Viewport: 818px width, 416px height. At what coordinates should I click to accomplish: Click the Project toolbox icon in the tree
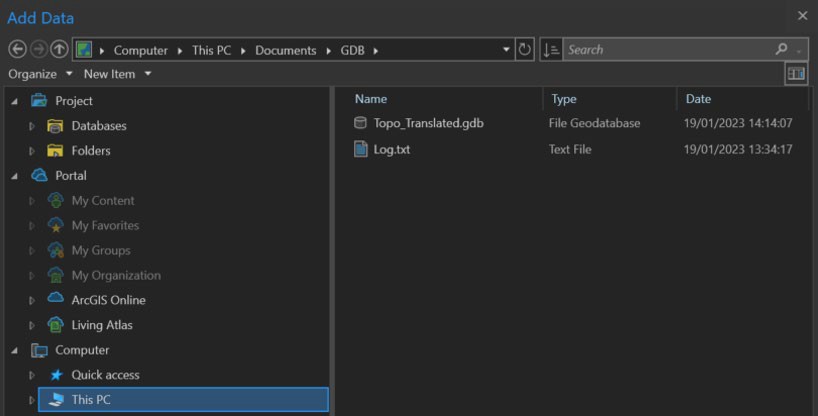39,100
